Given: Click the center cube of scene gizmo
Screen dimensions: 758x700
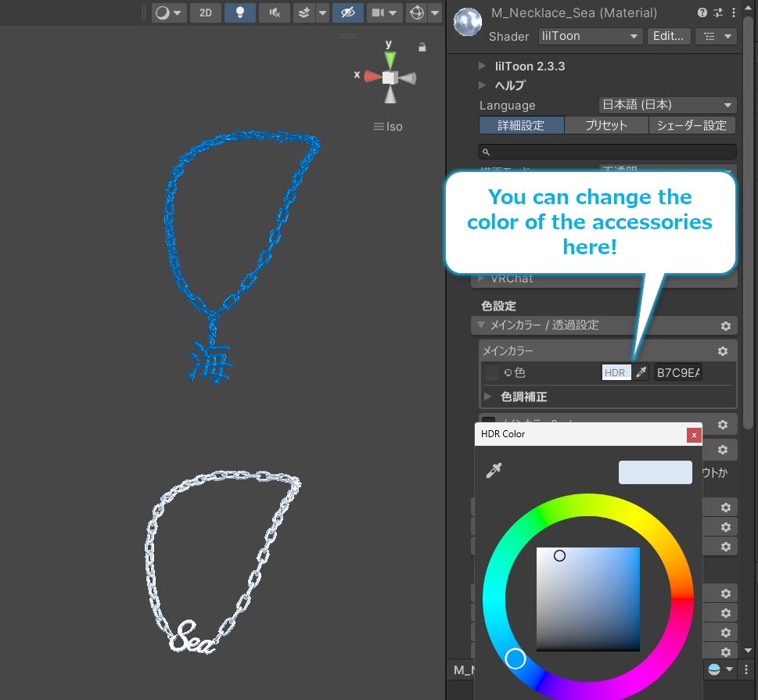Looking at the screenshot, I should [390, 77].
